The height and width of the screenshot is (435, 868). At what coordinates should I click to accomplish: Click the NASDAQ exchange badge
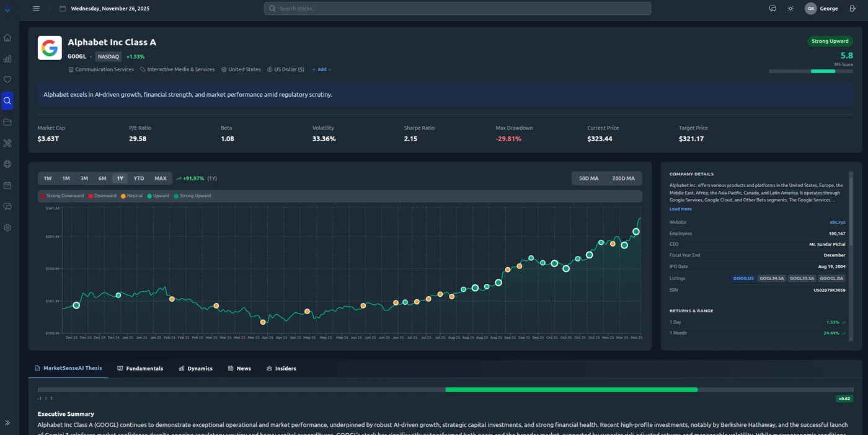click(x=108, y=56)
